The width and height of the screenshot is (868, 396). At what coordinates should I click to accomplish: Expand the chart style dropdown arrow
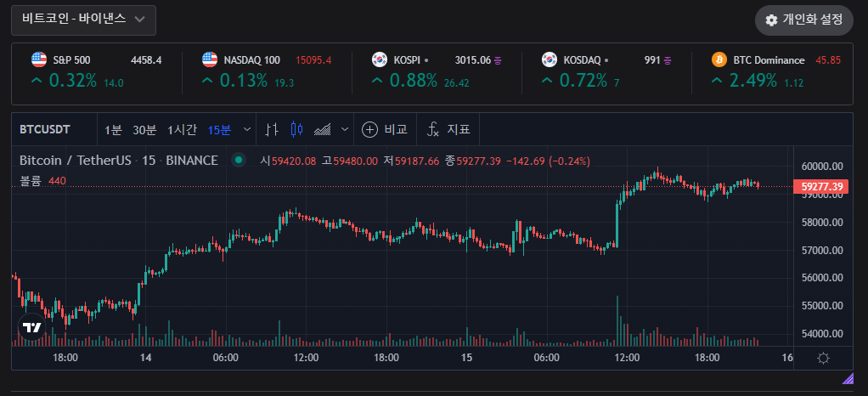(x=345, y=130)
